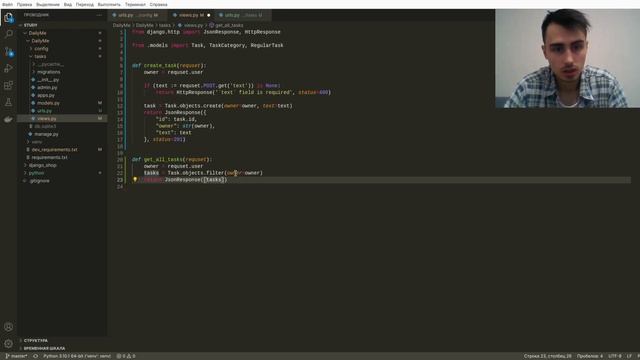
Task: Open admin.py in the explorer
Action: (x=47, y=87)
